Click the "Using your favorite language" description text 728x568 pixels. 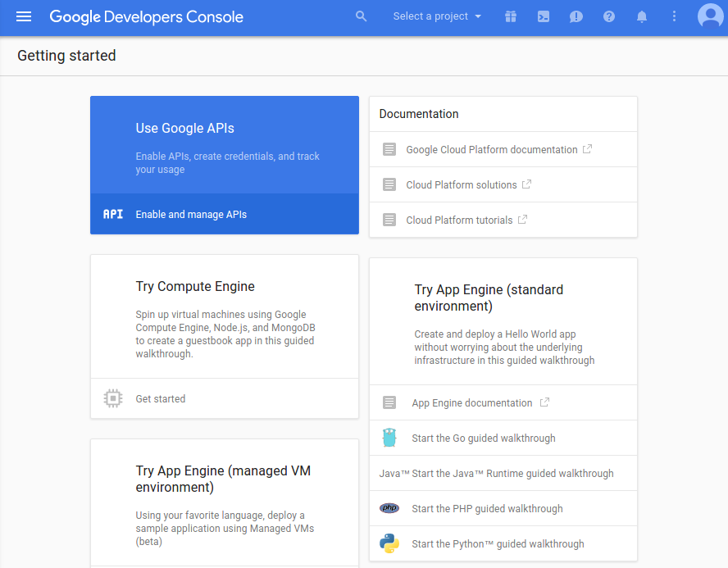coord(225,528)
